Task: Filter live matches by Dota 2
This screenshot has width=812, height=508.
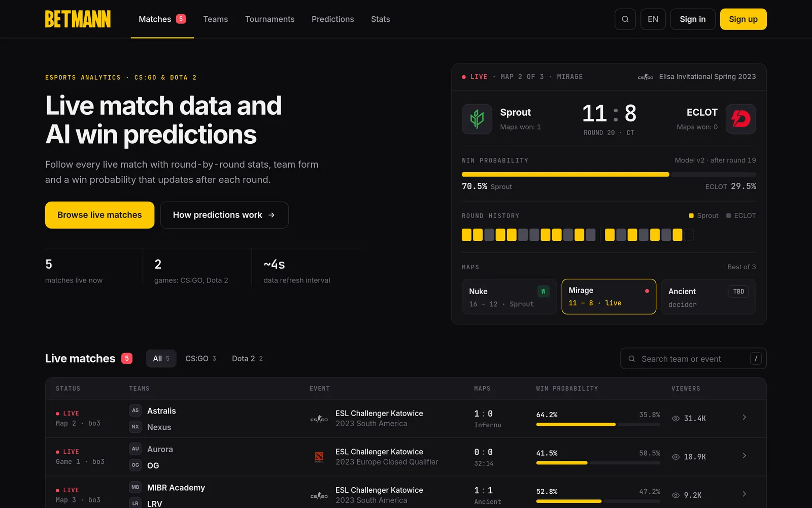Action: 247,359
